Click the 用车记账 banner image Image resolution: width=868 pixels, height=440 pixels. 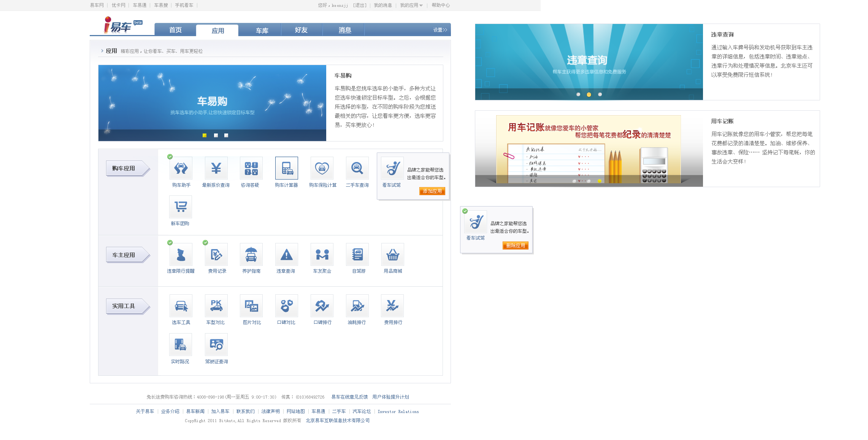point(589,149)
